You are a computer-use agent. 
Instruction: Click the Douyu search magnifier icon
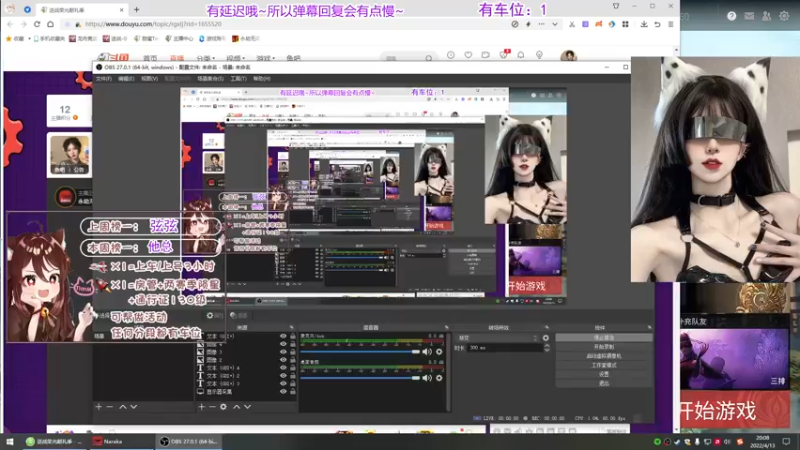click(429, 58)
